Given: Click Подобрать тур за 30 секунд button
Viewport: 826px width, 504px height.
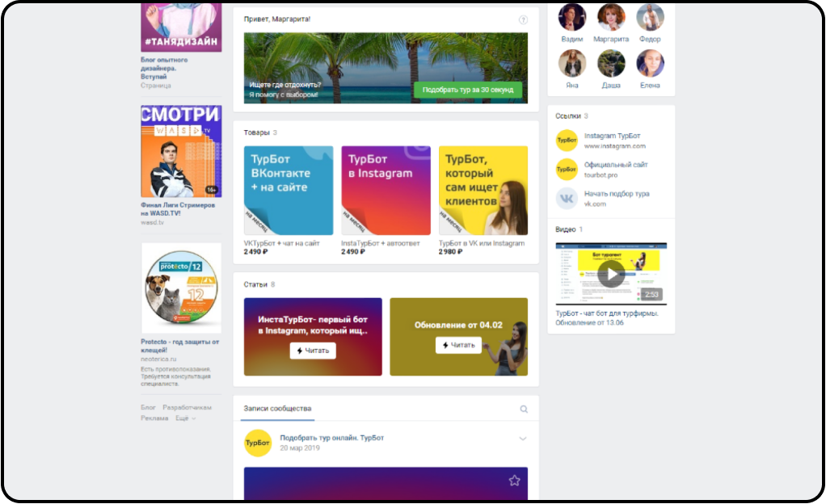Looking at the screenshot, I should (468, 90).
